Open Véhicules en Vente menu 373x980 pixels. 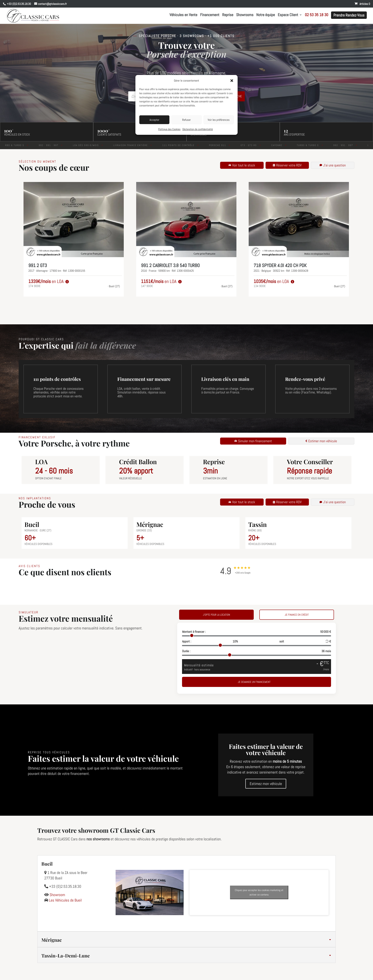coord(183,15)
